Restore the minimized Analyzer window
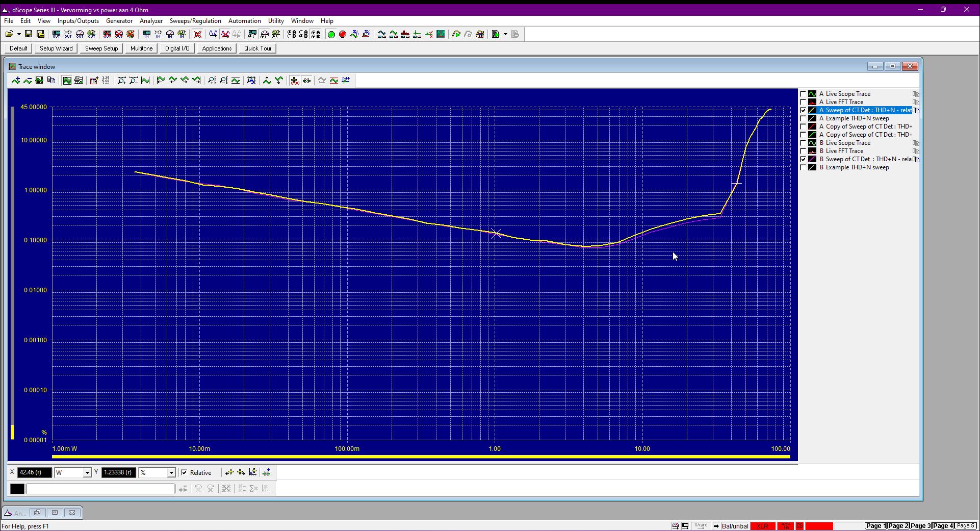Image resolution: width=980 pixels, height=531 pixels. click(x=37, y=513)
